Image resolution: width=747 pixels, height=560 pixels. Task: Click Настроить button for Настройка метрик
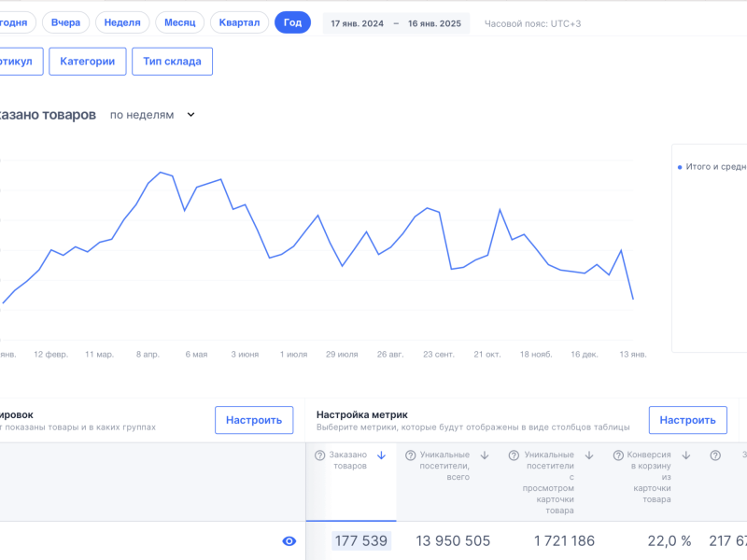click(x=687, y=420)
